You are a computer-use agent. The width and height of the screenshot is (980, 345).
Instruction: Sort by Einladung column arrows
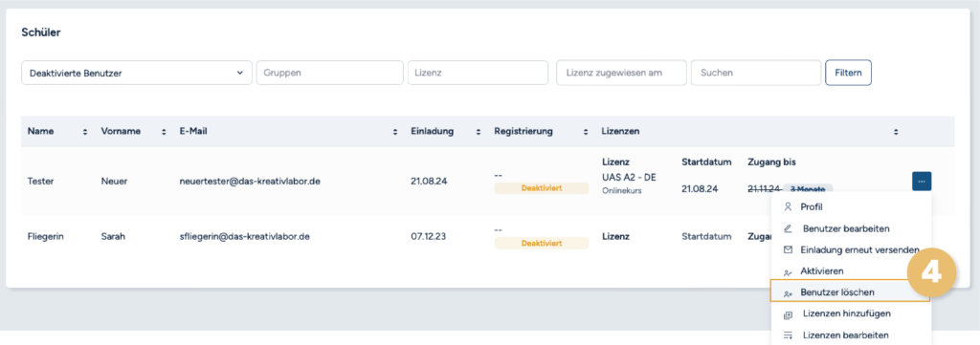479,132
